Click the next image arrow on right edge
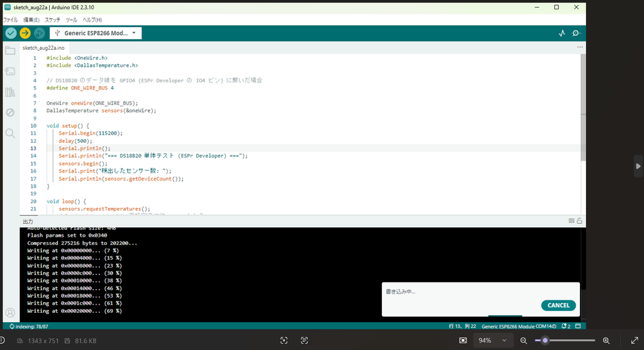Screen dimensions: 644x350 (638, 166)
